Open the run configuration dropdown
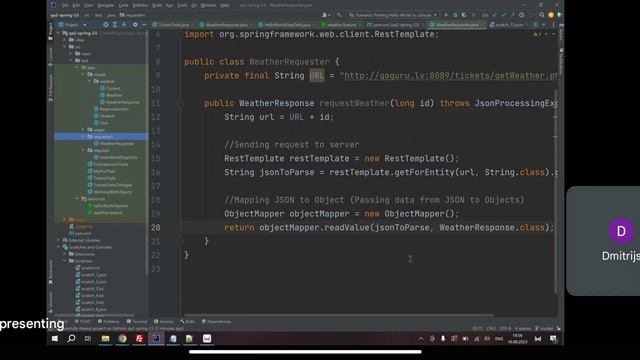Screen dimensions: 640x360 pyautogui.click(x=393, y=15)
